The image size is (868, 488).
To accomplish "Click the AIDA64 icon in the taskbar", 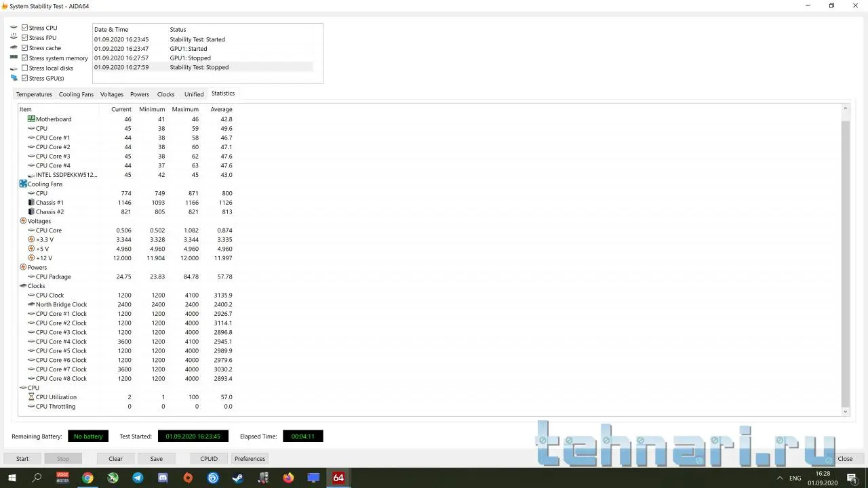I will (x=338, y=478).
